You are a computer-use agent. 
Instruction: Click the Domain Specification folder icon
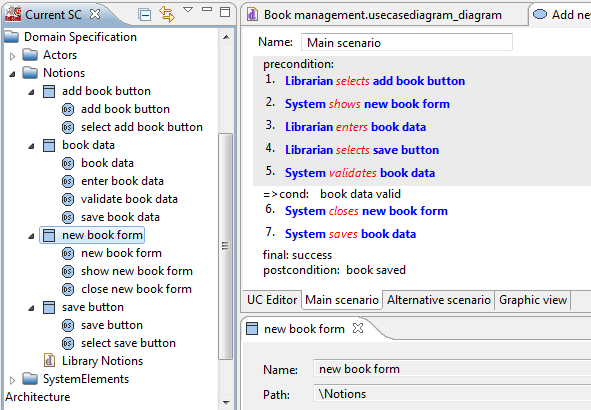click(11, 37)
